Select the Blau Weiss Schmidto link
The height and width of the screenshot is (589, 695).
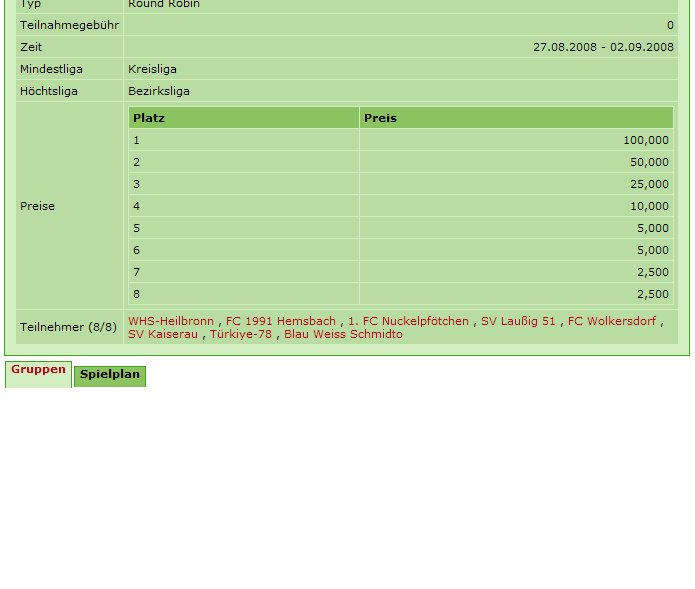pos(343,334)
